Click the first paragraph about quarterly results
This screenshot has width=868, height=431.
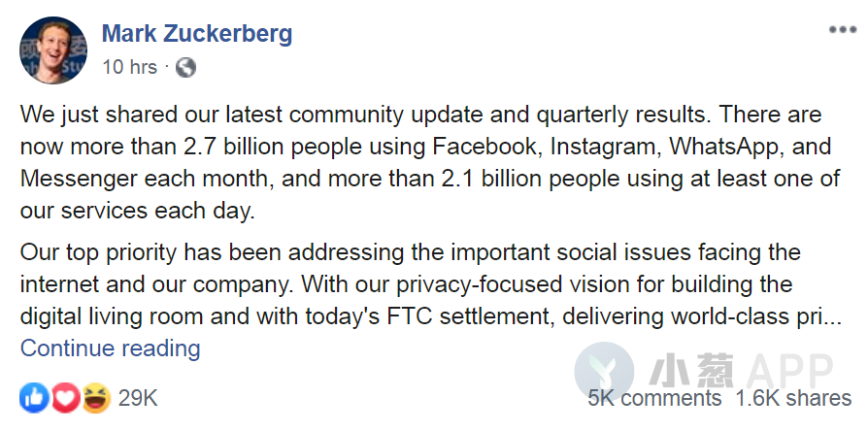click(x=430, y=163)
